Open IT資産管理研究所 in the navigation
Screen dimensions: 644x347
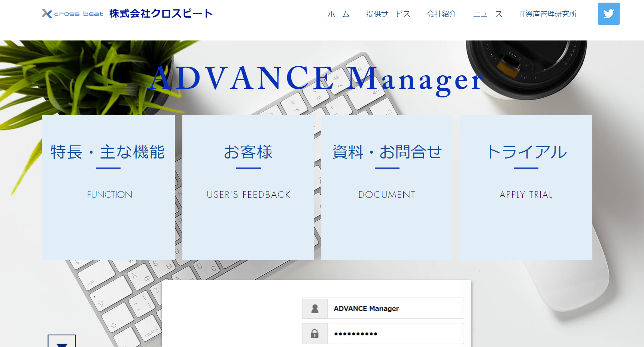coord(548,14)
